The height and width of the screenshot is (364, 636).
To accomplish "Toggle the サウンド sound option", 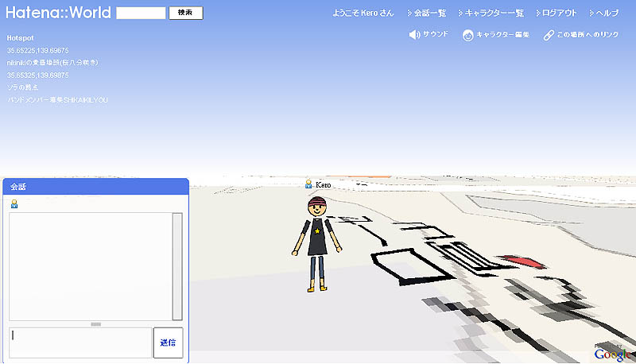I will pos(436,34).
